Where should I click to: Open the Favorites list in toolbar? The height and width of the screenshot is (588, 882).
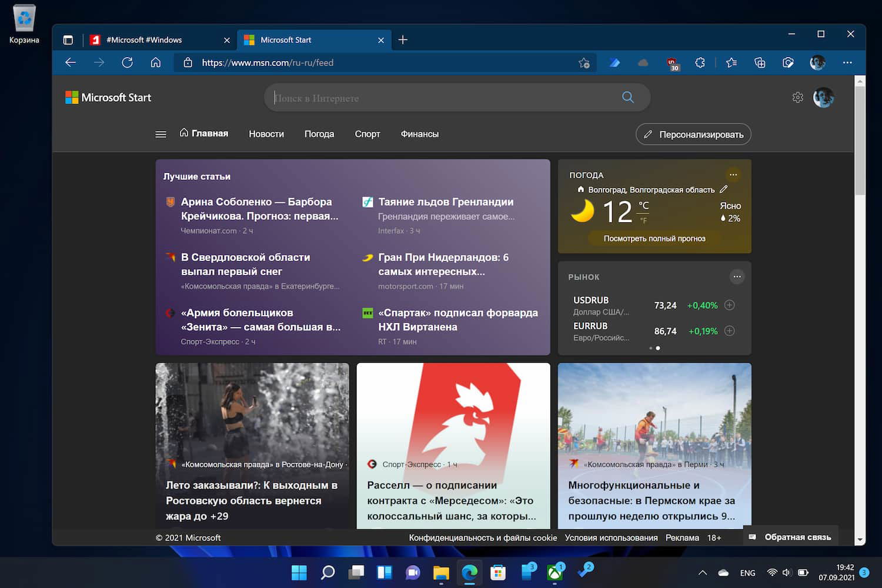(x=731, y=63)
